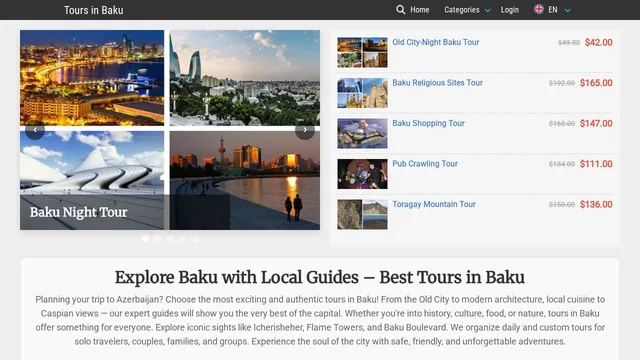Click Old City-Night Baku Tour thumbnail
Screen dimensions: 640x360
click(x=362, y=52)
